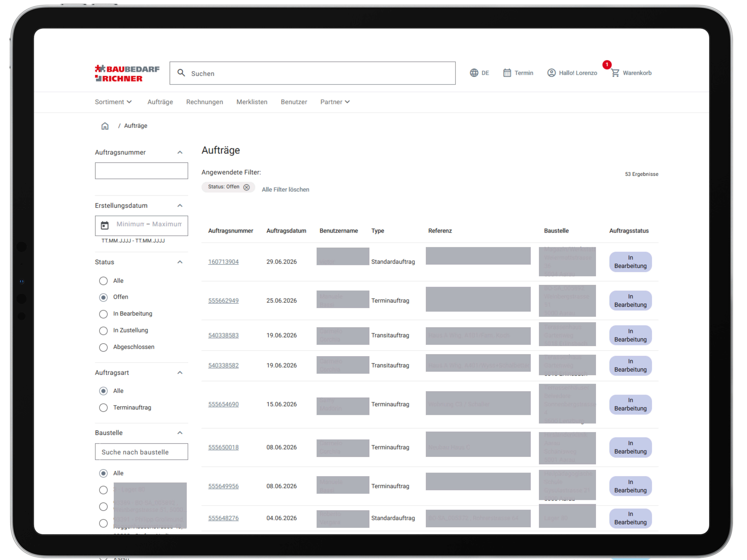Click the Type column header
The image size is (747, 560).
pyautogui.click(x=378, y=231)
